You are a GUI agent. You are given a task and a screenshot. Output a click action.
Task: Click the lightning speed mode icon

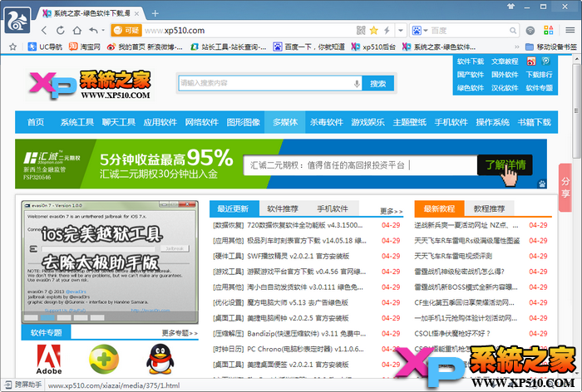(387, 31)
